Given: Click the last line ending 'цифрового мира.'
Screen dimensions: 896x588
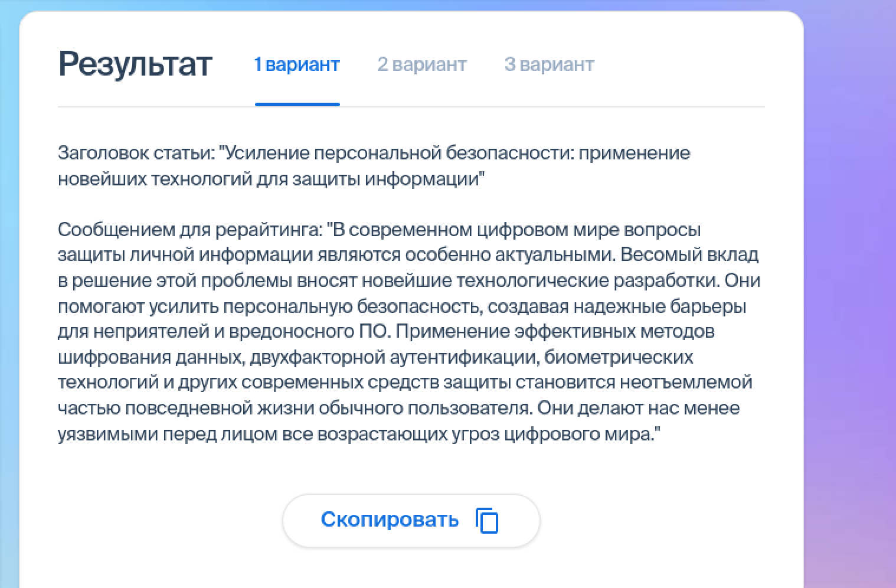Looking at the screenshot, I should pyautogui.click(x=359, y=434).
